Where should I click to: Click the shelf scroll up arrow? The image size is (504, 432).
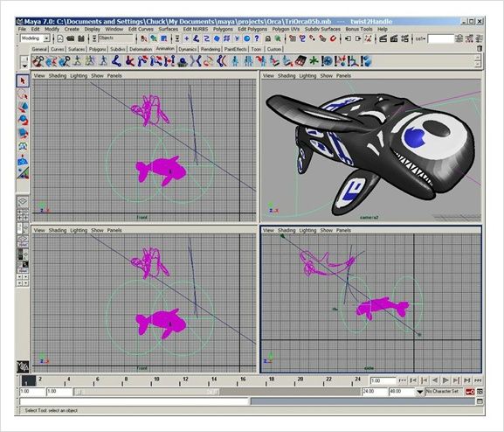(479, 58)
